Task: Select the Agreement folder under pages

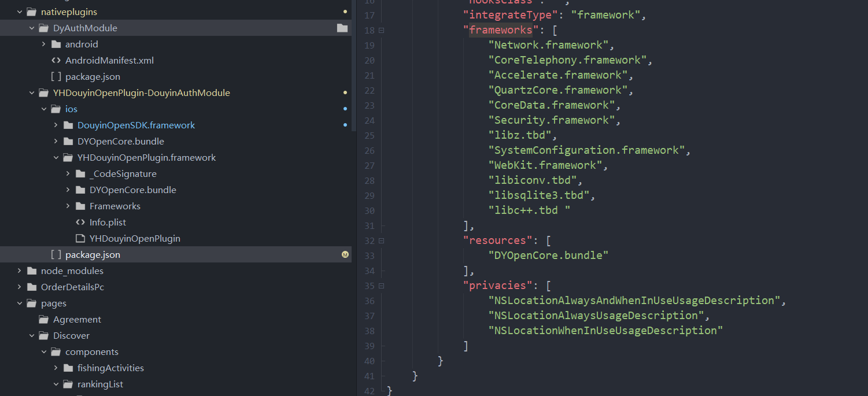Action: point(77,319)
